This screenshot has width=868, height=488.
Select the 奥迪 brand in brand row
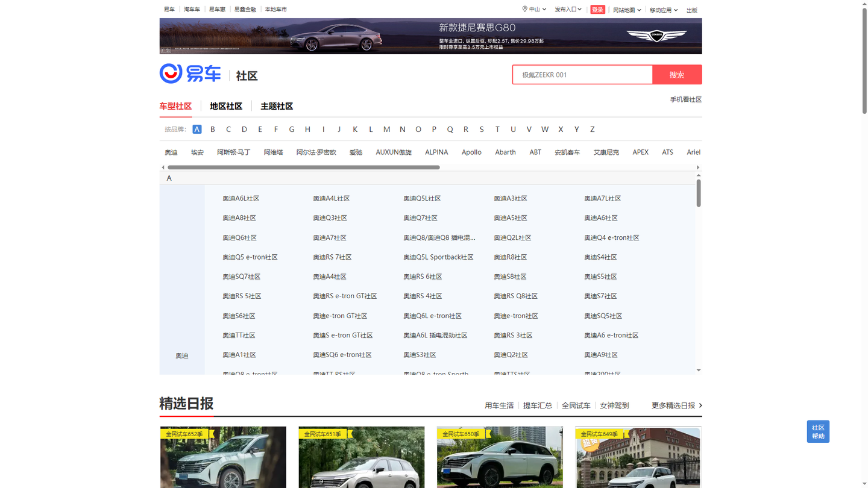coord(171,152)
